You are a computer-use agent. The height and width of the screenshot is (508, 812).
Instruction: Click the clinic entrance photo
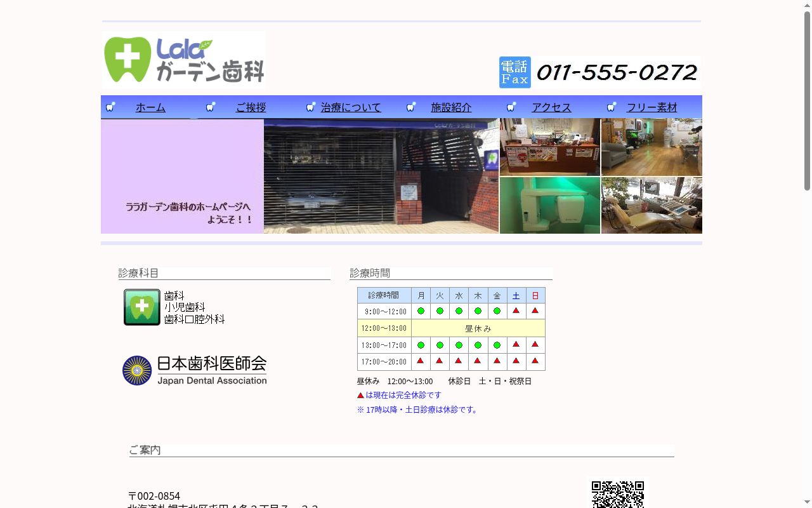coord(381,176)
